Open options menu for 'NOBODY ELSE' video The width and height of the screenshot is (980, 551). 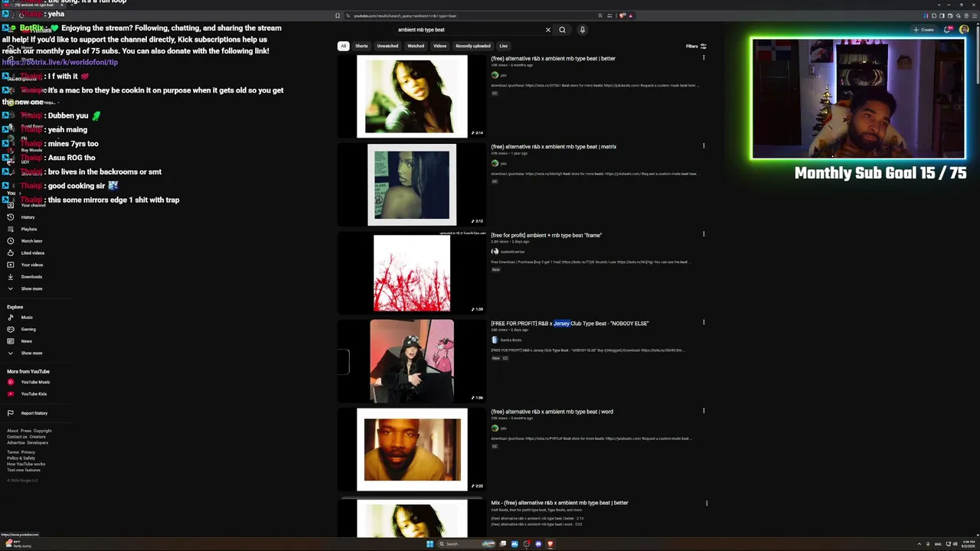(704, 322)
